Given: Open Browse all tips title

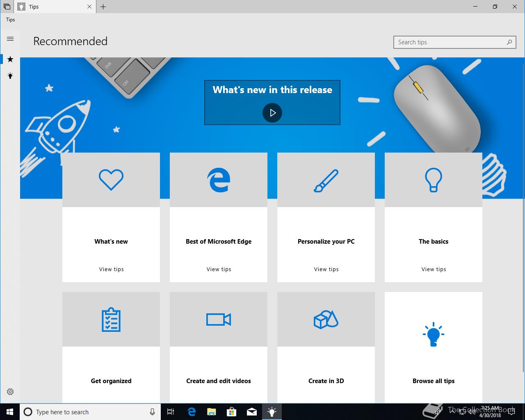Looking at the screenshot, I should click(434, 381).
